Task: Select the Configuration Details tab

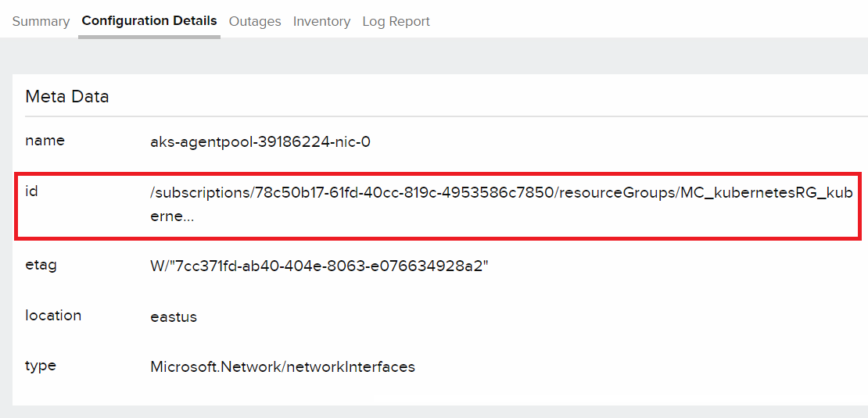Action: click(x=149, y=21)
